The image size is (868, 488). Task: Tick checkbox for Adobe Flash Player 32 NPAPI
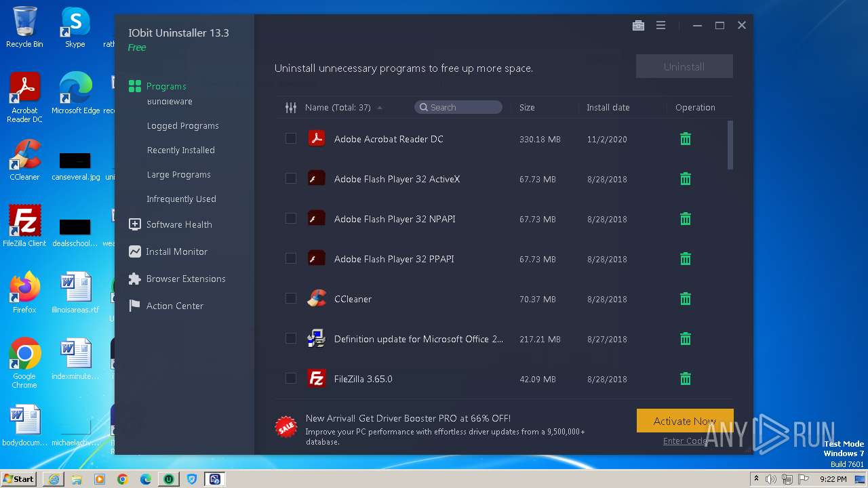pyautogui.click(x=291, y=219)
